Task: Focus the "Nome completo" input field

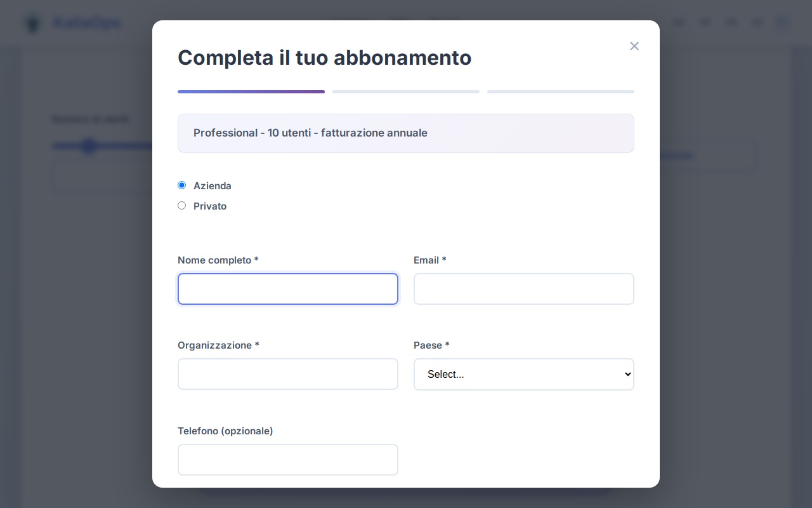Action: [x=287, y=289]
